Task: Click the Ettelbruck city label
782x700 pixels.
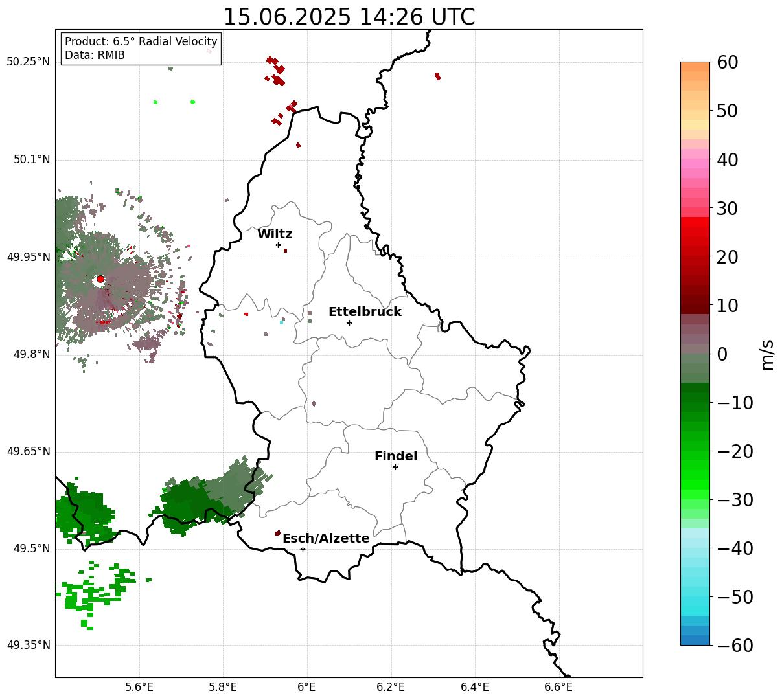Action: pyautogui.click(x=365, y=312)
